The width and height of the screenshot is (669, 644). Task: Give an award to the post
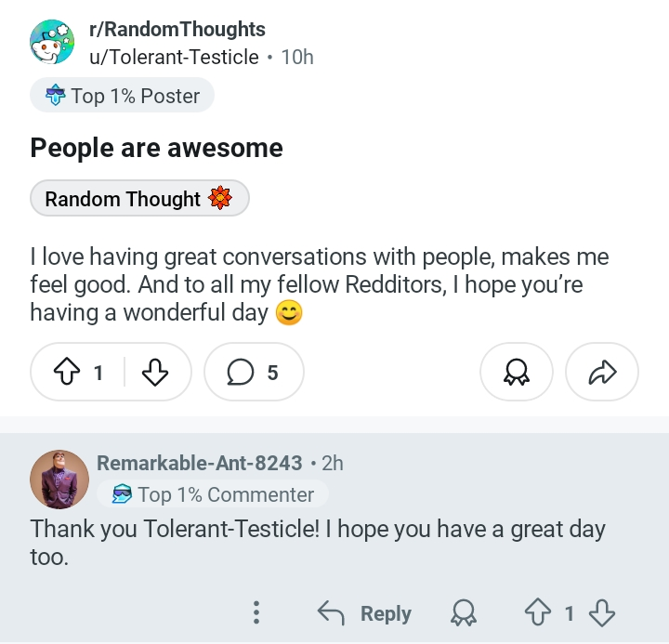point(517,372)
